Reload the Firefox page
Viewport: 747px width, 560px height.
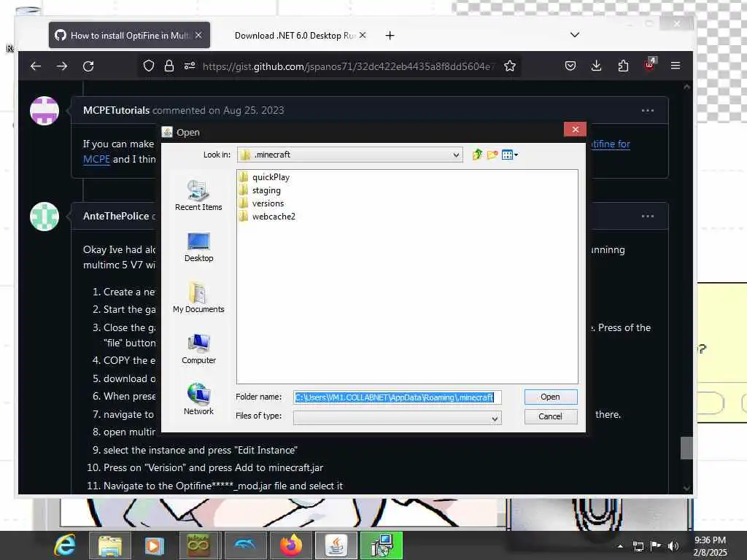tap(88, 66)
